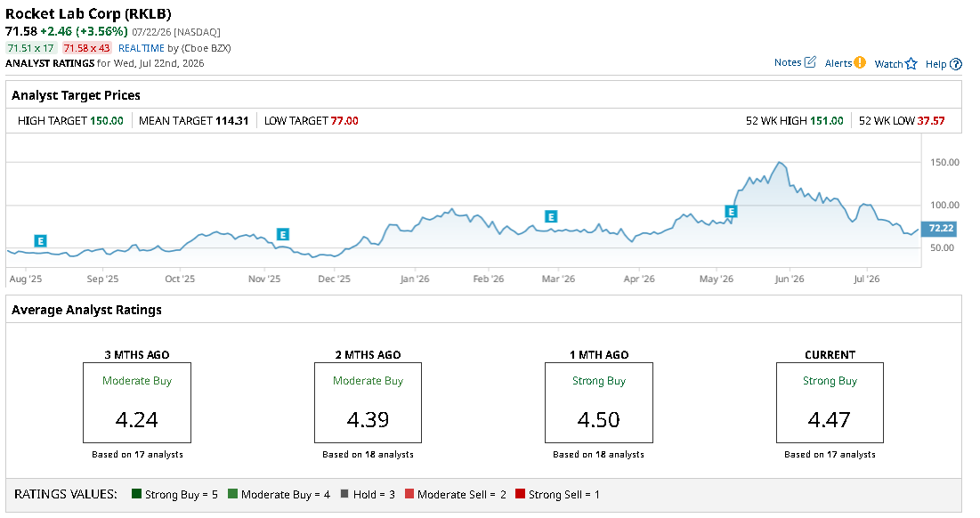The image size is (980, 518).
Task: Click the Watch star icon
Action: [911, 64]
